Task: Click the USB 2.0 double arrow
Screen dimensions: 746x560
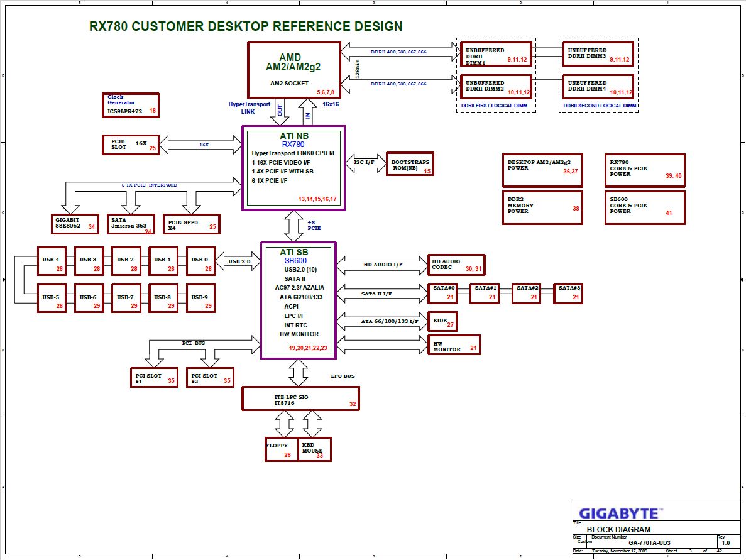Action: tap(238, 261)
